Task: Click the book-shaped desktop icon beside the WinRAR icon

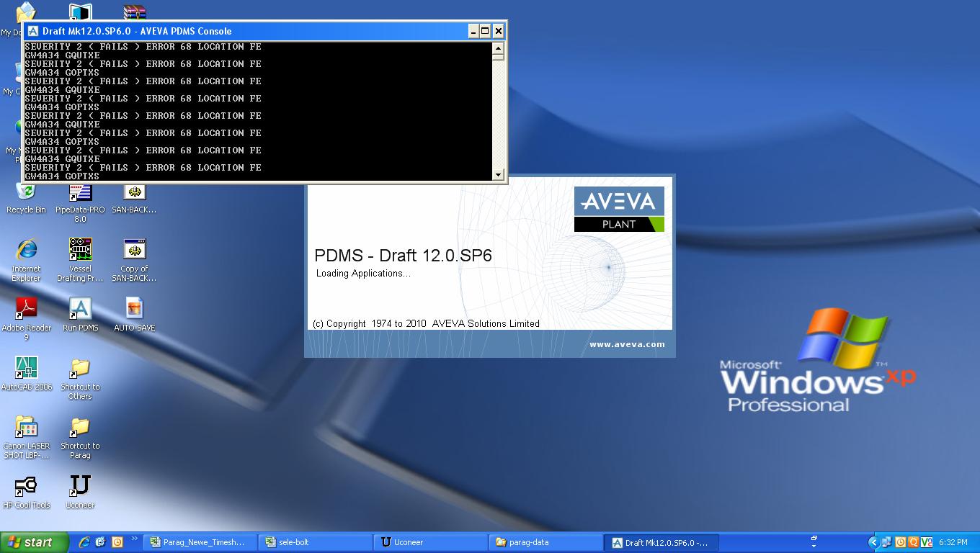Action: click(x=80, y=12)
